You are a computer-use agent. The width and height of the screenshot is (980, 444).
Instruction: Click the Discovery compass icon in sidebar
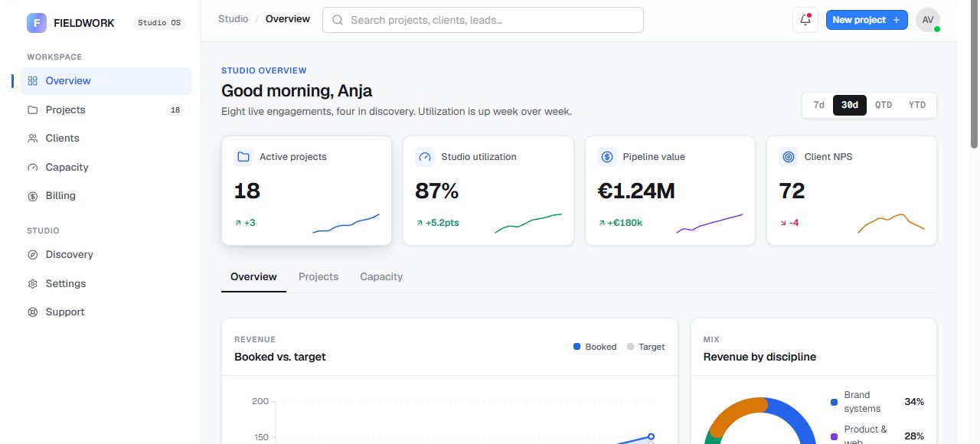click(32, 255)
